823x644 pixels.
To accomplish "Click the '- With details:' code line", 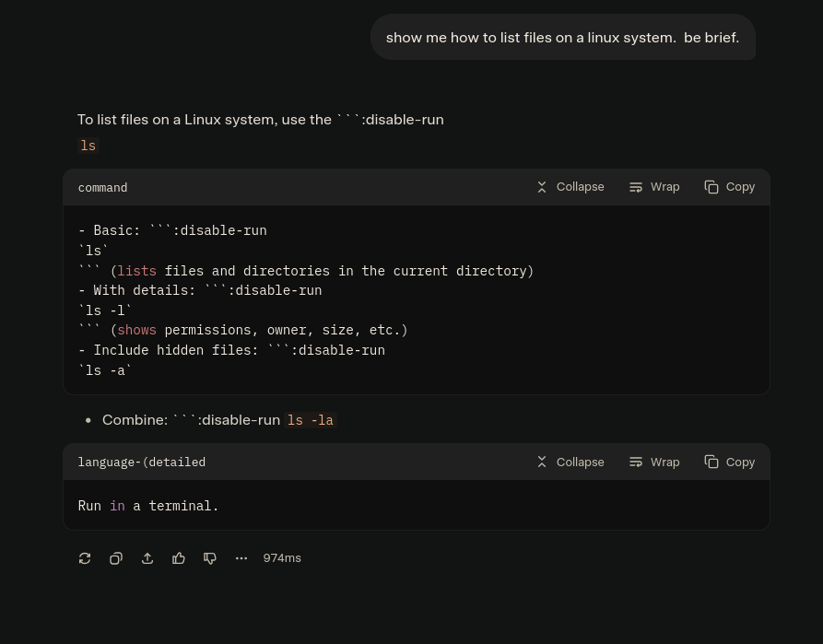I will coord(200,290).
